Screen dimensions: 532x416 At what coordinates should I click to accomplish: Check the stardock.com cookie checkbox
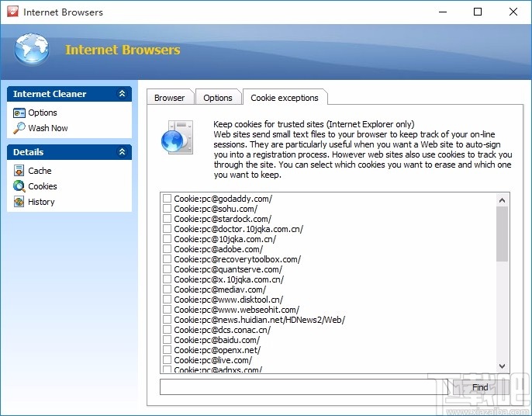tap(167, 218)
